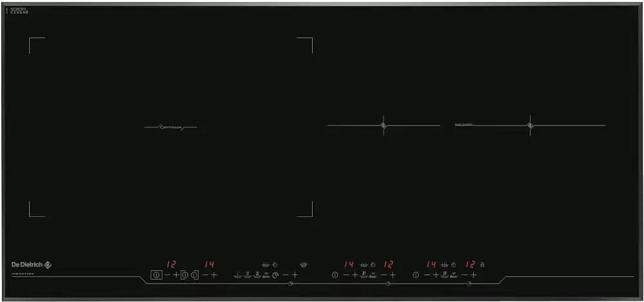Tap the Continuum zone label
Screen dimensions: 644x302
coord(171,127)
